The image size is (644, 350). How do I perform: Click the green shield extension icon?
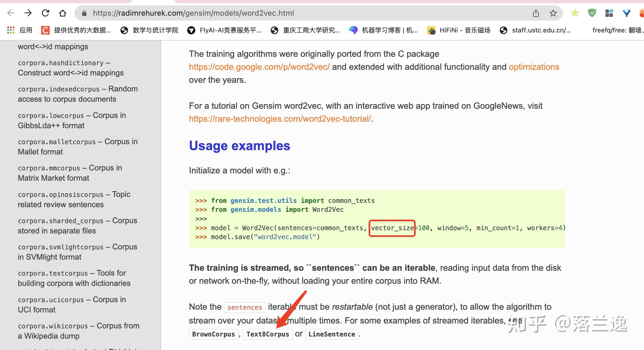tap(592, 13)
